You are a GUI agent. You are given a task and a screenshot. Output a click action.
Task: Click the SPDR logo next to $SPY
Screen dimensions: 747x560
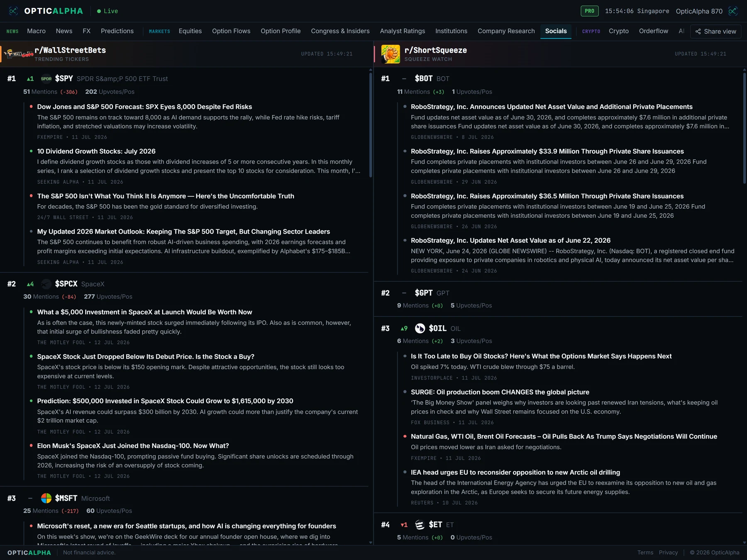[46, 79]
